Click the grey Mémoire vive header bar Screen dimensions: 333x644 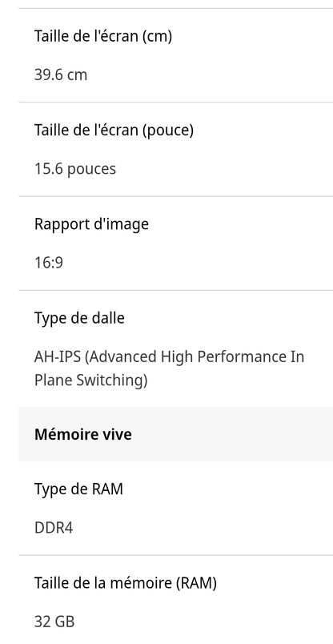[x=176, y=434]
